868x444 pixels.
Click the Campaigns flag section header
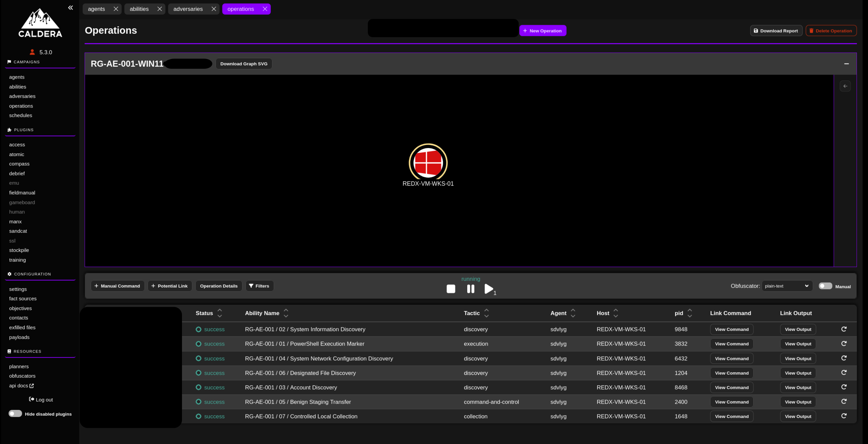24,62
